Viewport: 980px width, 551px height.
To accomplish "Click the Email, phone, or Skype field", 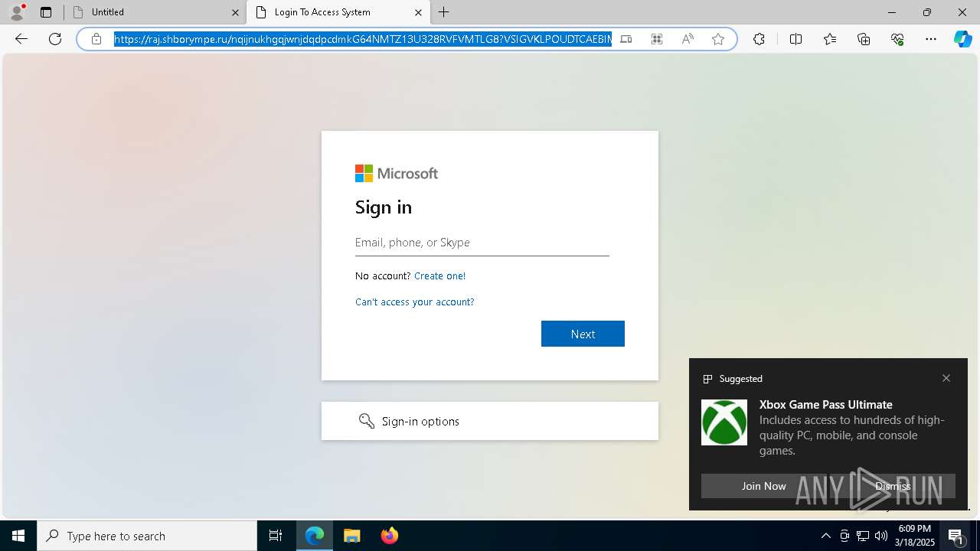I will click(x=482, y=243).
